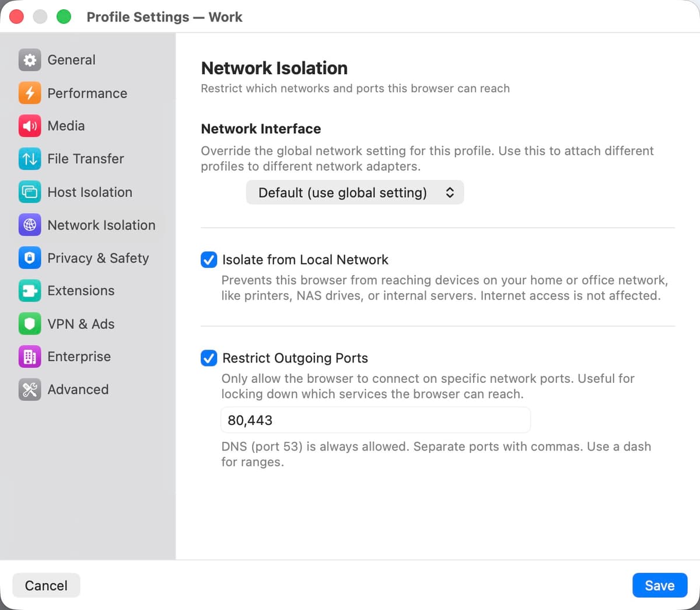Viewport: 700px width, 610px height.
Task: Select the Network Isolation sidebar label
Action: 101,225
